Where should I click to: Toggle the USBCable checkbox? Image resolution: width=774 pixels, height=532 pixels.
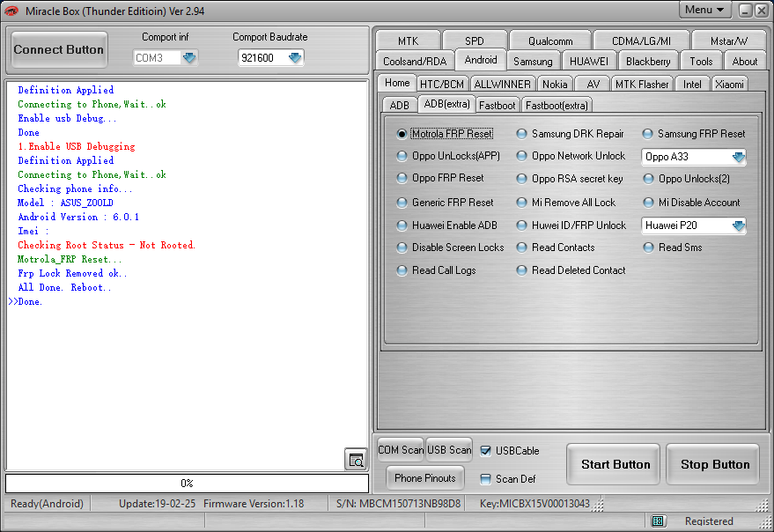[x=486, y=450]
